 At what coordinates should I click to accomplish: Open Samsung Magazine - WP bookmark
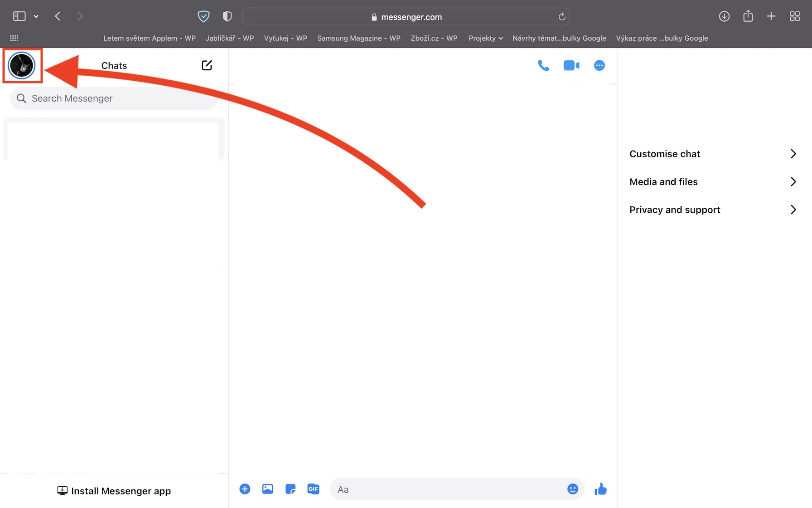359,38
